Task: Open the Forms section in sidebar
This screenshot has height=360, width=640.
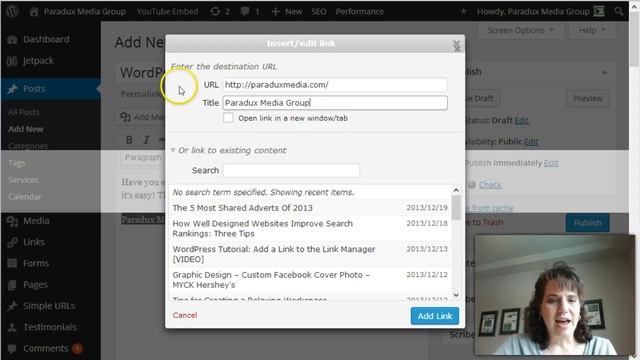Action: pyautogui.click(x=36, y=263)
